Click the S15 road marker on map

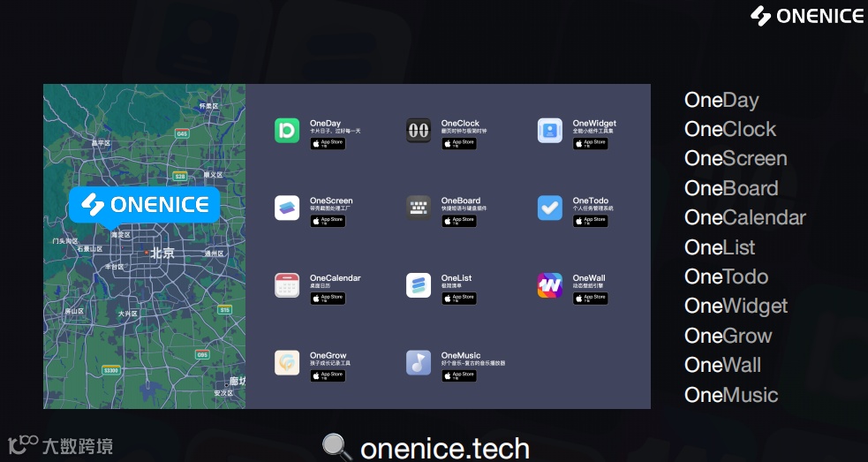225,310
